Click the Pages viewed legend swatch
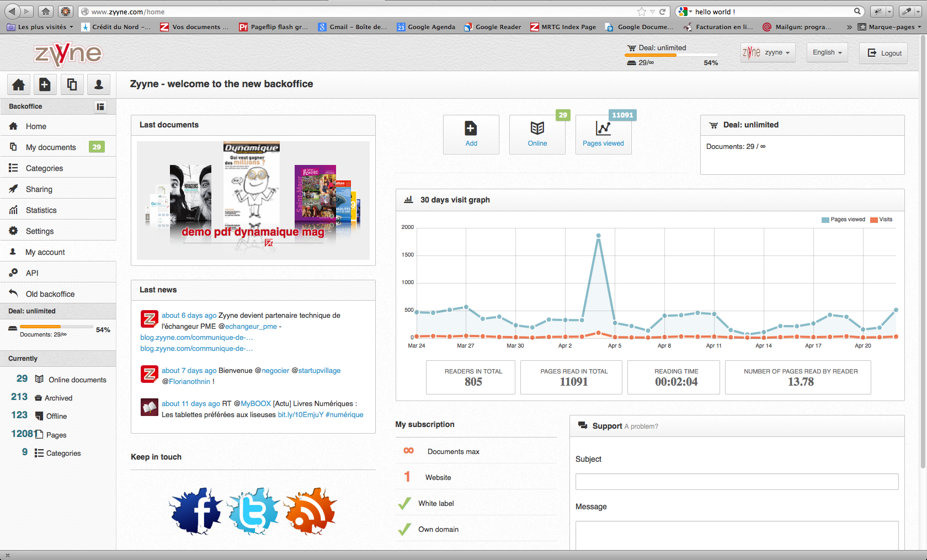 (825, 220)
